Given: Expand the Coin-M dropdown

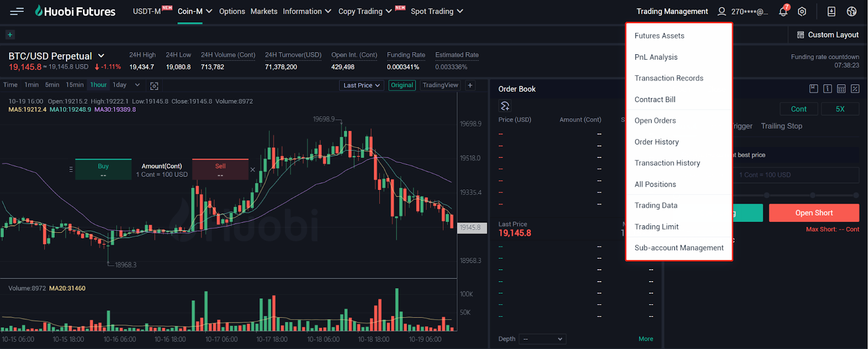Looking at the screenshot, I should (209, 11).
